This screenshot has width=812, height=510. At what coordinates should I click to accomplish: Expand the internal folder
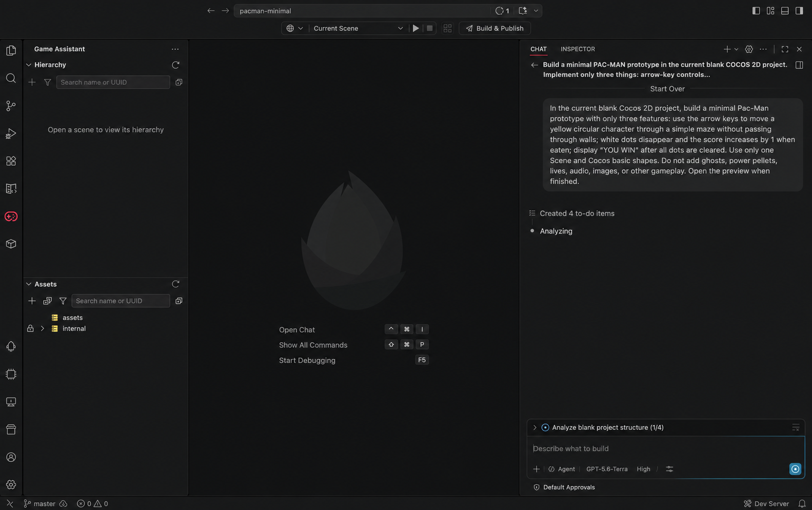coord(43,328)
